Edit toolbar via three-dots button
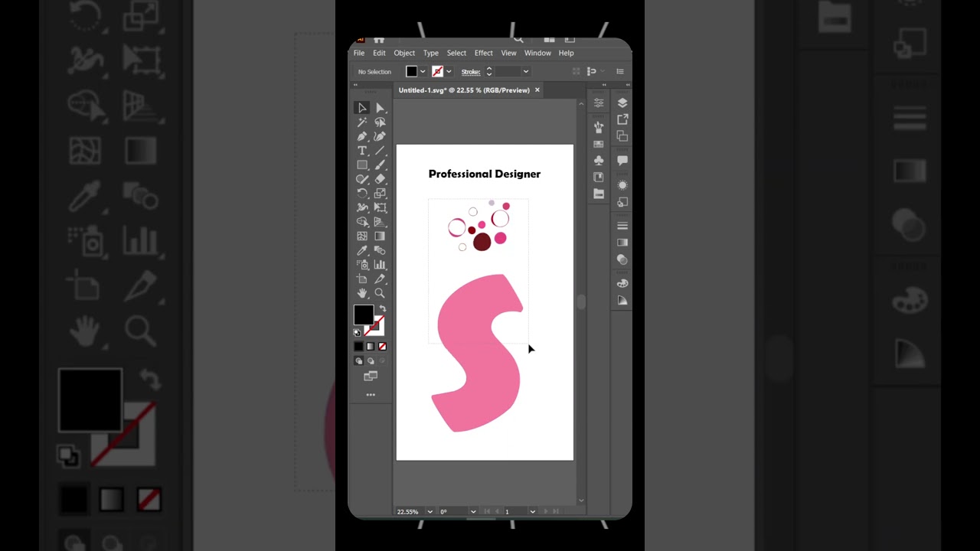 click(x=371, y=395)
